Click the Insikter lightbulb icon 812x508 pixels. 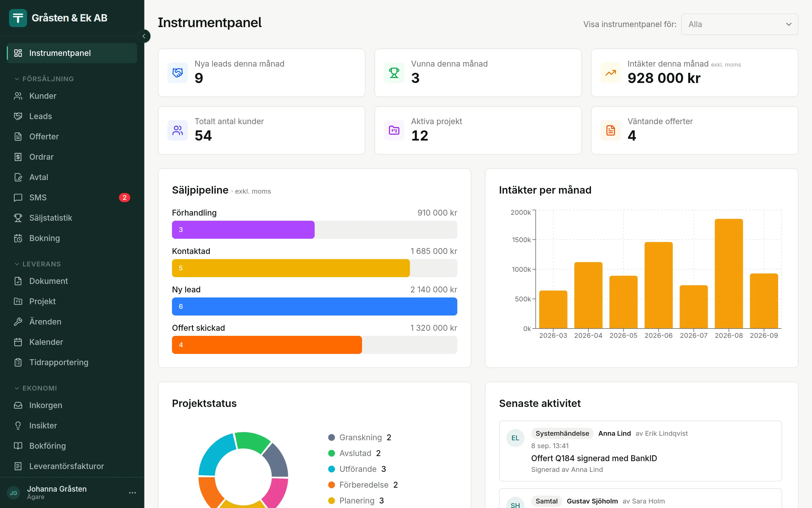point(18,426)
